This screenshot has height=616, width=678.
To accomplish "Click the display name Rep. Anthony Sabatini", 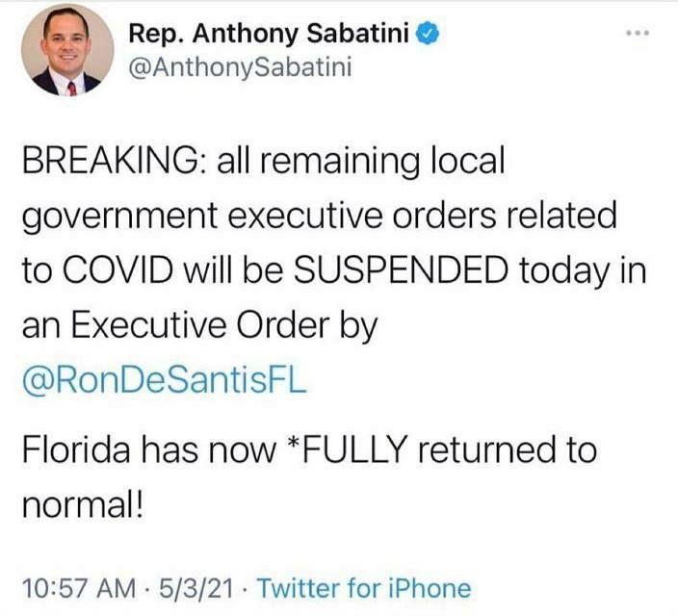I will click(x=272, y=36).
